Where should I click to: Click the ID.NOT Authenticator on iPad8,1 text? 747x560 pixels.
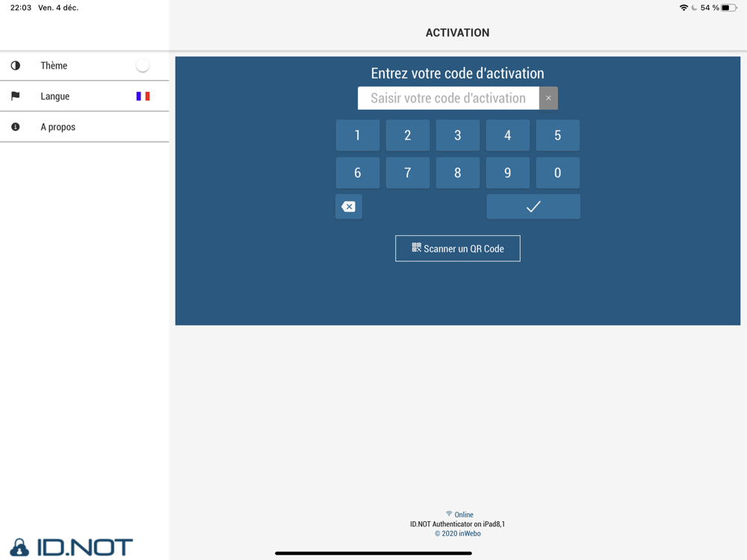(457, 524)
